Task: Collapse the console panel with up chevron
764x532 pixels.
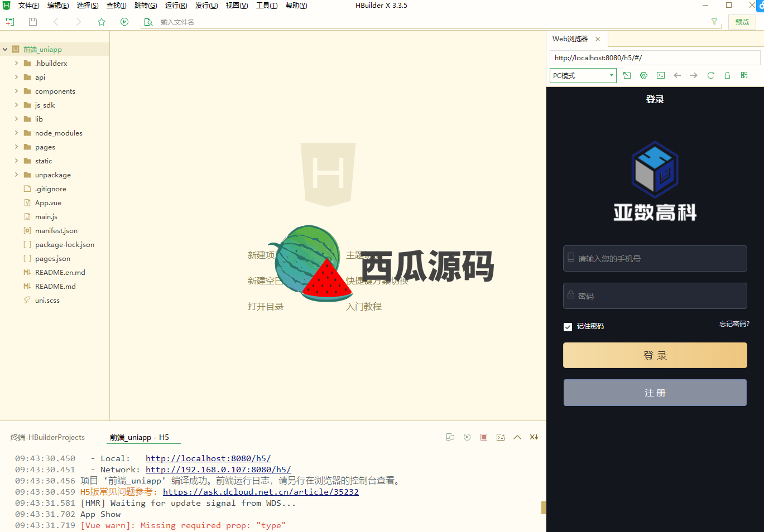Action: [517, 437]
